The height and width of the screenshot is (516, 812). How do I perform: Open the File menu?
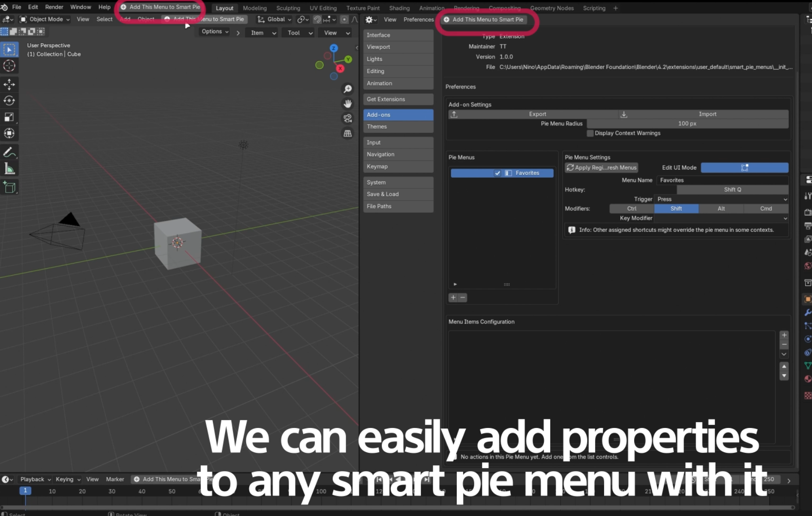tap(17, 7)
